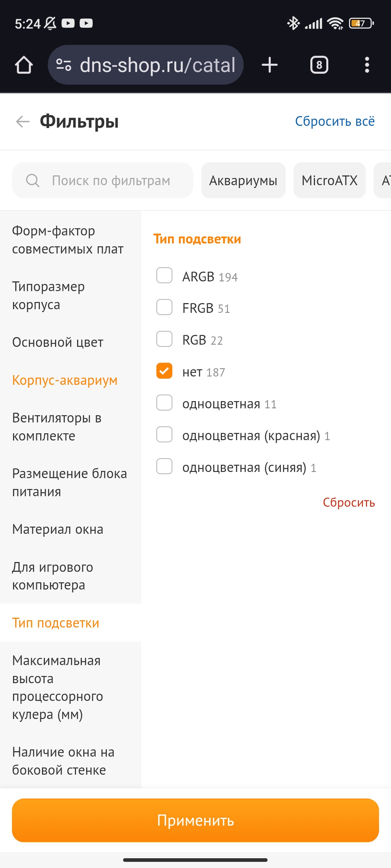391x868 pixels.
Task: Open the Основной цвет filter category
Action: pos(58,342)
